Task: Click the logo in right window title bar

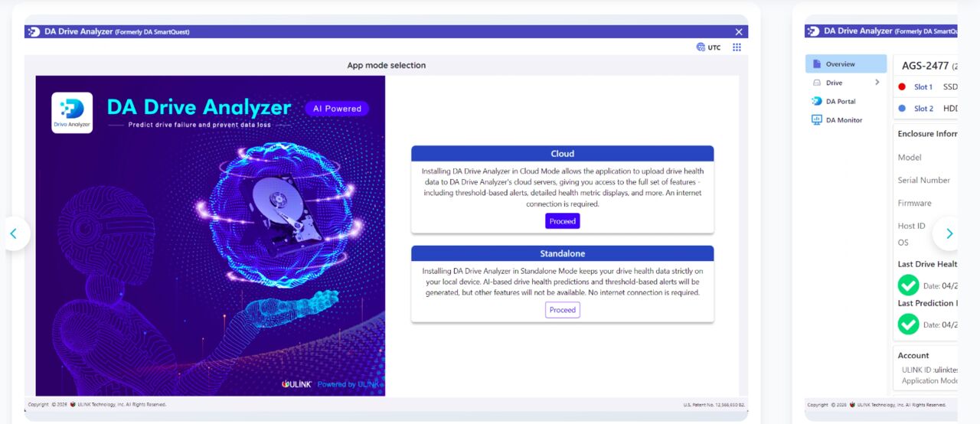Action: click(813, 31)
